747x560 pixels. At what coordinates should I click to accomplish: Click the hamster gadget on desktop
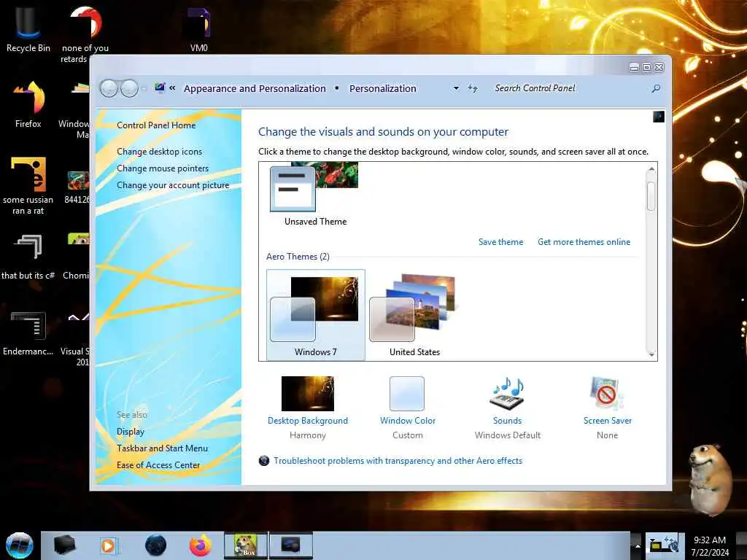711,479
